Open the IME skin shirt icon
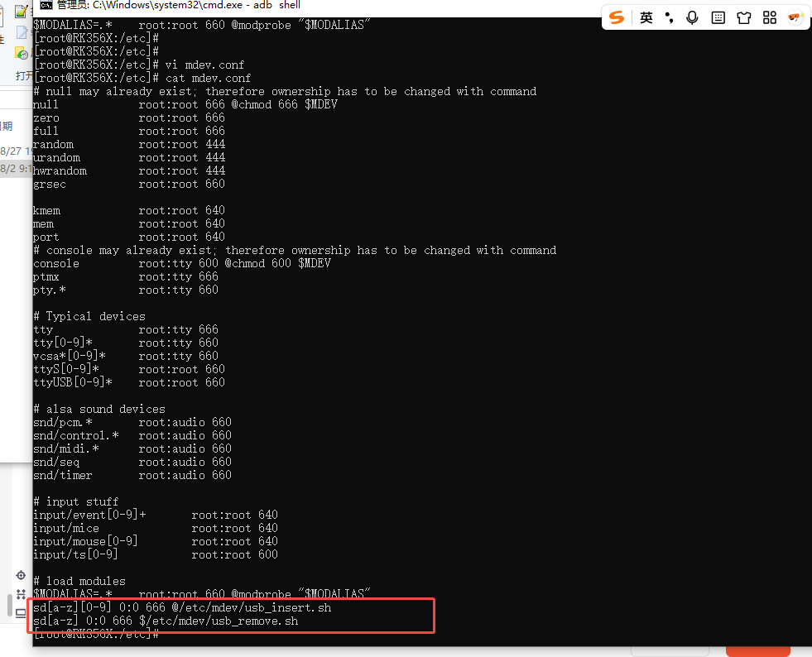 coord(743,18)
